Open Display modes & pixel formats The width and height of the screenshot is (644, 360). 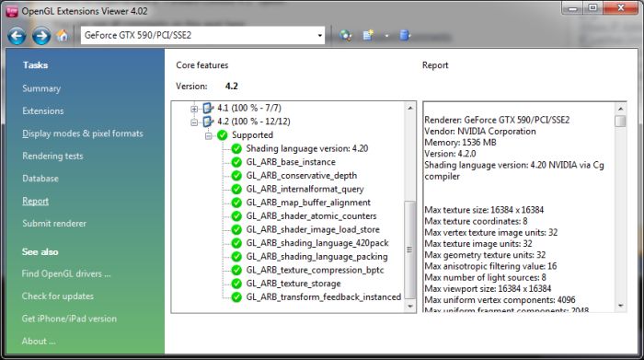83,134
